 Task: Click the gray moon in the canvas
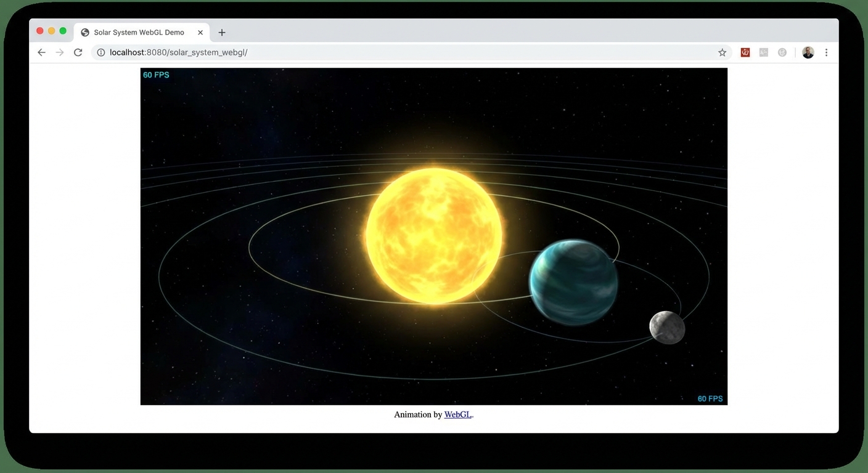point(667,327)
